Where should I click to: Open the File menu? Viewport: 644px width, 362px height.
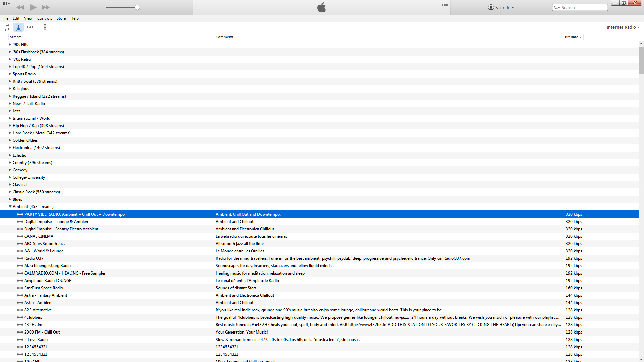coord(5,18)
